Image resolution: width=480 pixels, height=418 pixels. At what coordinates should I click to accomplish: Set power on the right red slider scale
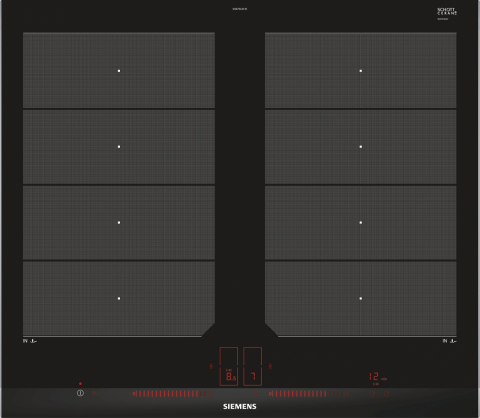[309, 394]
